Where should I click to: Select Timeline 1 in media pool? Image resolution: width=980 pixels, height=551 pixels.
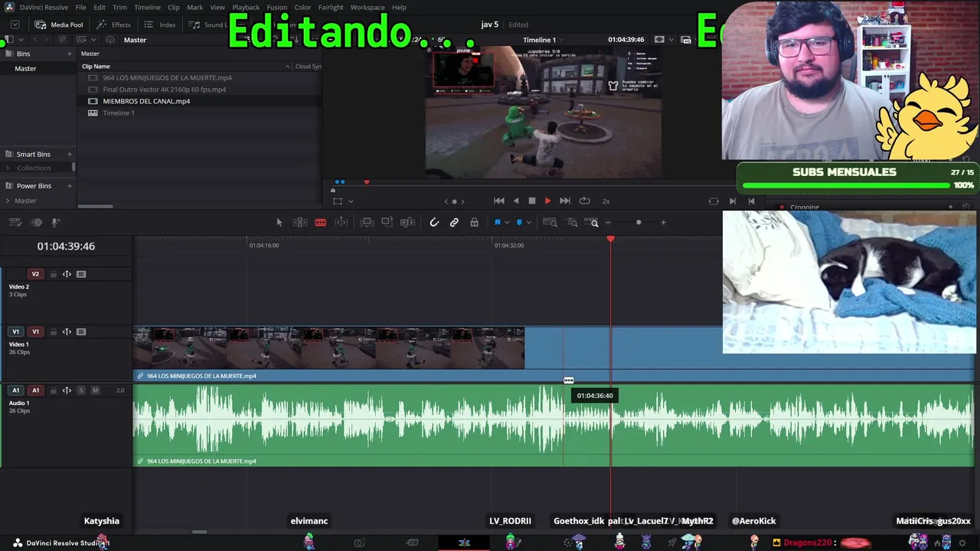[x=118, y=113]
